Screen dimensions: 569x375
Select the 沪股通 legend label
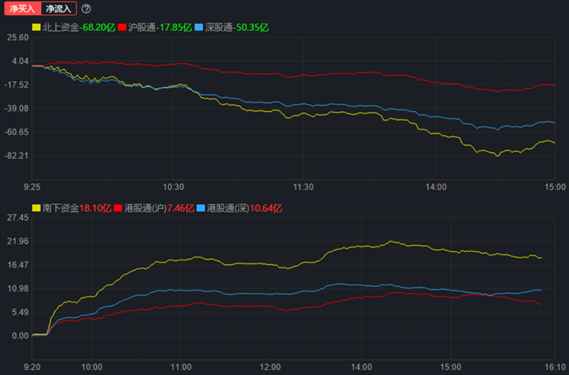coord(142,27)
